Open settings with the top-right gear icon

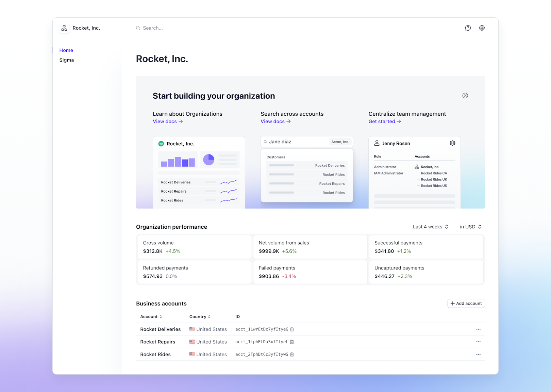[x=482, y=28]
